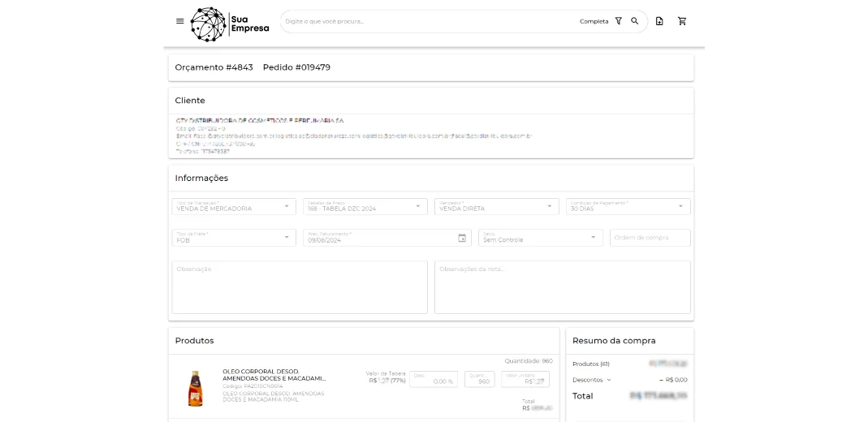The width and height of the screenshot is (868, 422).
Task: Click the Sua Empresa logo
Action: tap(230, 24)
